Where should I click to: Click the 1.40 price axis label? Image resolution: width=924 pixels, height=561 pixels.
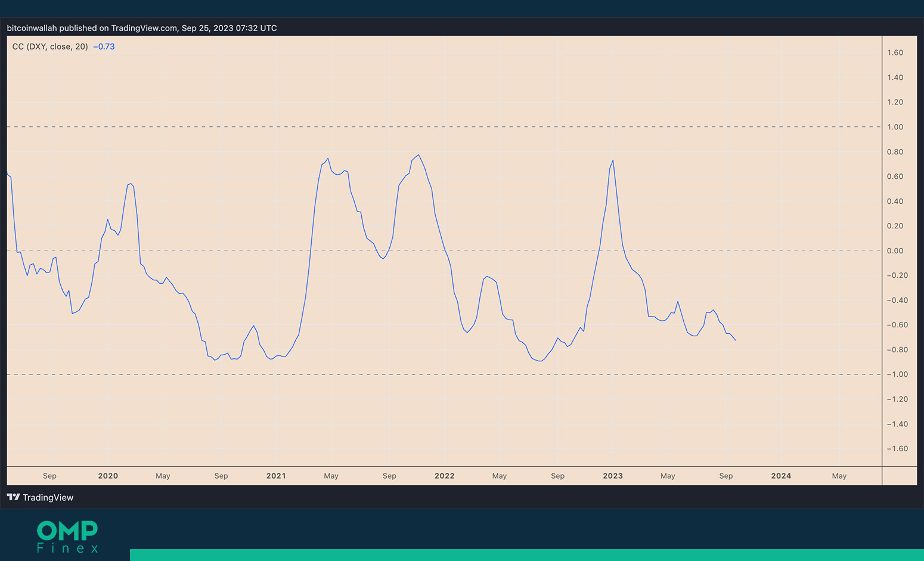[x=895, y=78]
